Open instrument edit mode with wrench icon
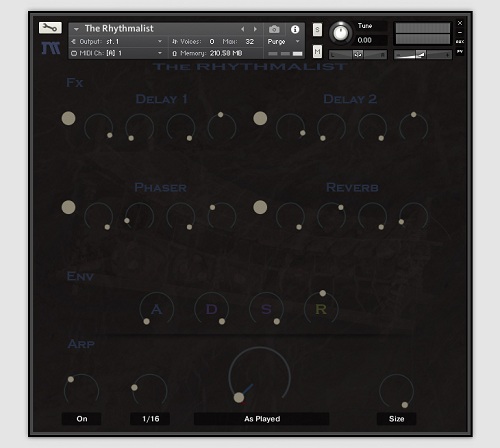Image resolution: width=500 pixels, height=448 pixels. click(50, 28)
